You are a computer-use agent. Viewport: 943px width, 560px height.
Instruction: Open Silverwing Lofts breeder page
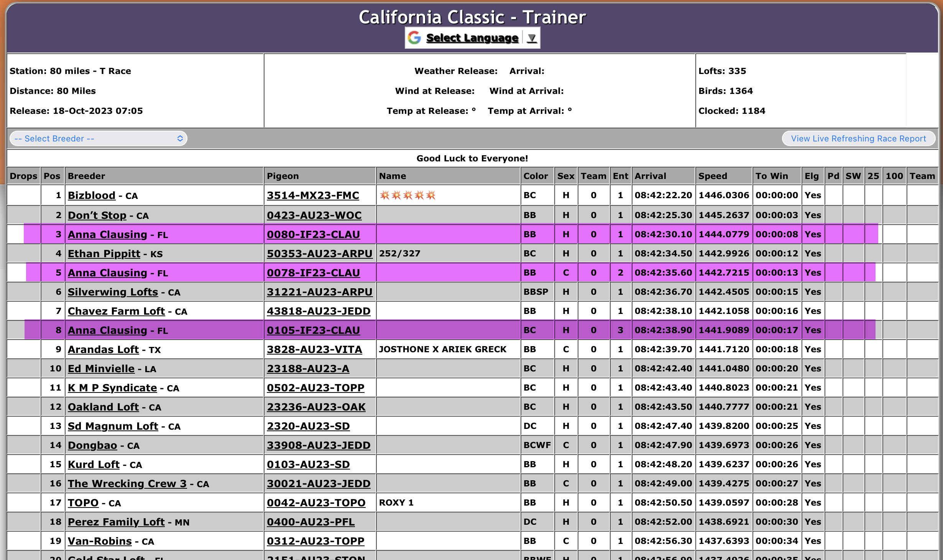coord(113,292)
